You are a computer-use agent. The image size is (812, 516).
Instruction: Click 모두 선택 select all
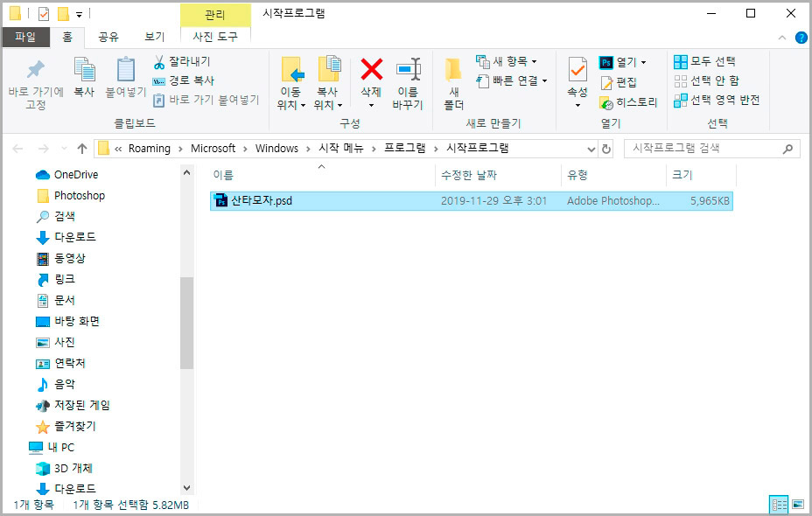point(704,61)
